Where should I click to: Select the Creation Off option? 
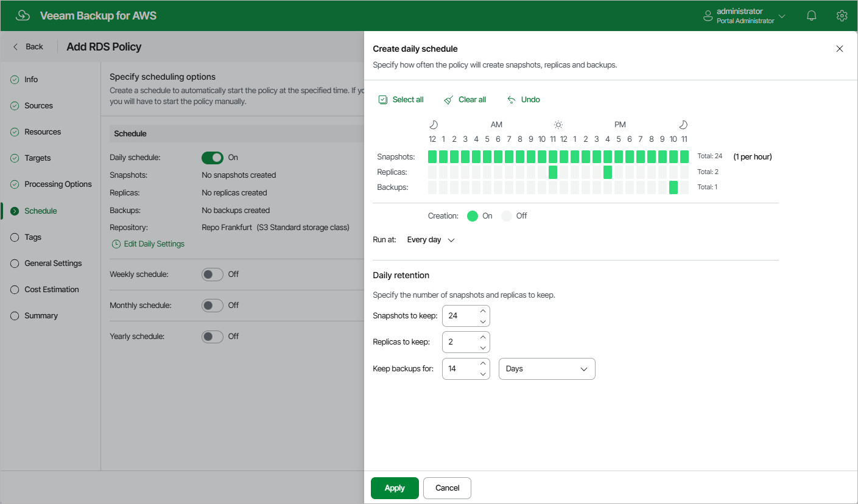507,216
